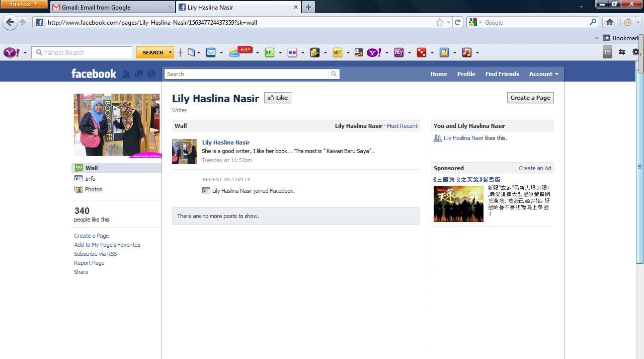Open dropdown arrow on Yahoo SEARCH button
644x359 pixels.
[x=171, y=52]
